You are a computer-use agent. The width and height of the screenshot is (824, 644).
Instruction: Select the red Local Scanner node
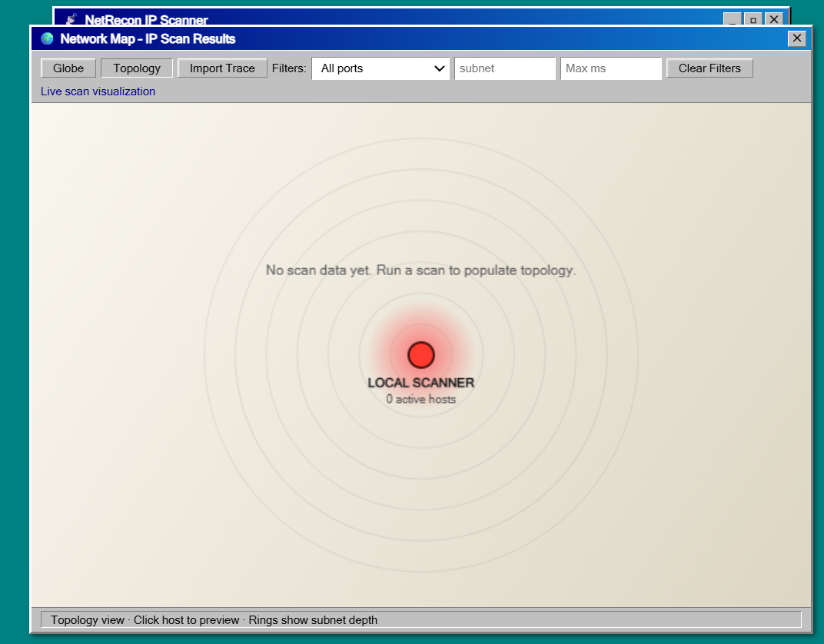pyautogui.click(x=421, y=354)
